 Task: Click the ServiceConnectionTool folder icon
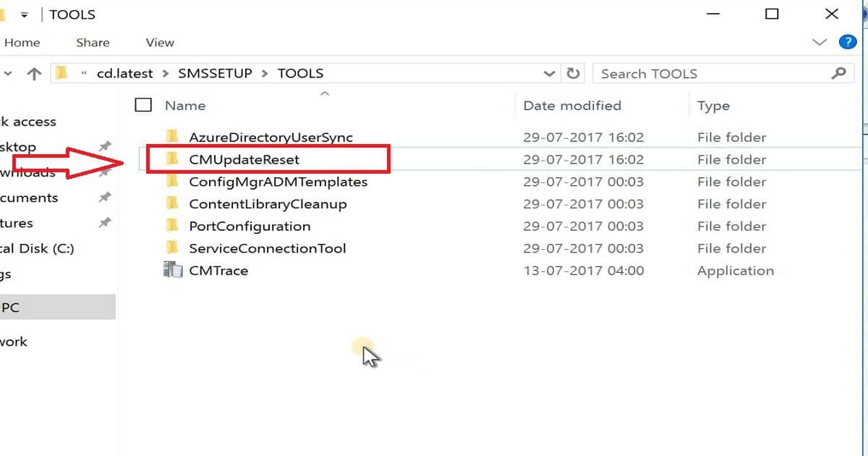click(172, 248)
